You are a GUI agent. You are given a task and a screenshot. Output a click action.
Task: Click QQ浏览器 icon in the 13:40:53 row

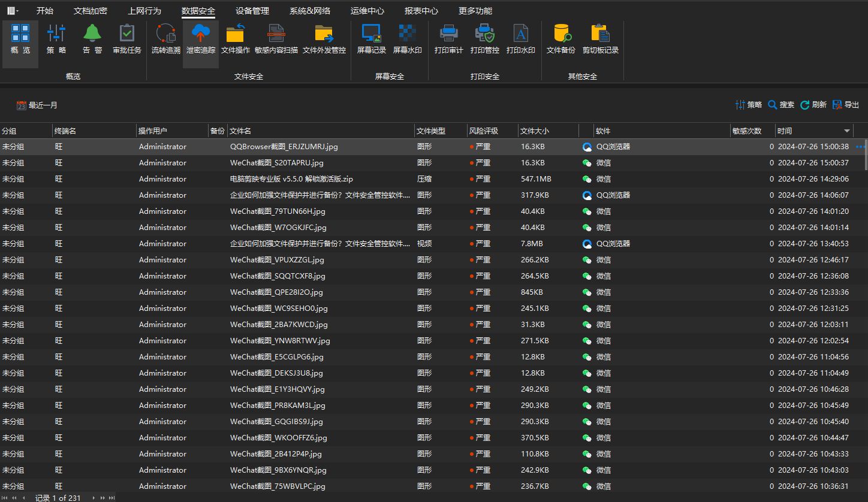587,244
